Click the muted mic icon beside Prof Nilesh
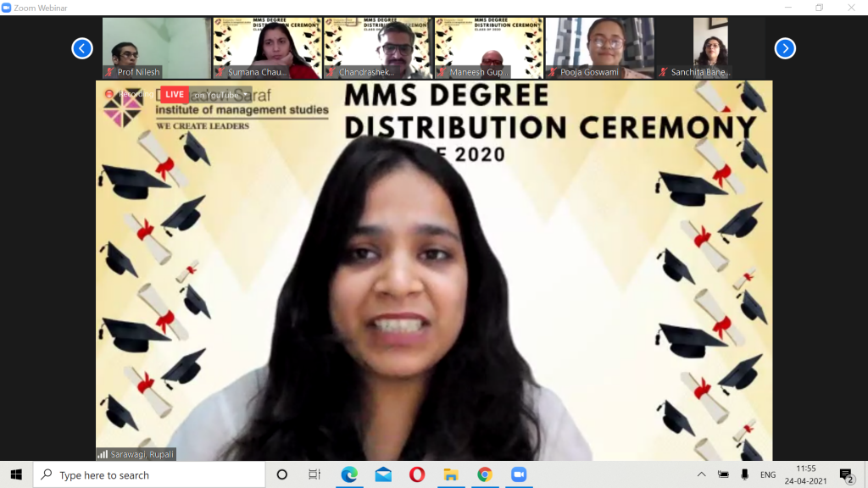Viewport: 868px width, 488px height. pos(109,72)
